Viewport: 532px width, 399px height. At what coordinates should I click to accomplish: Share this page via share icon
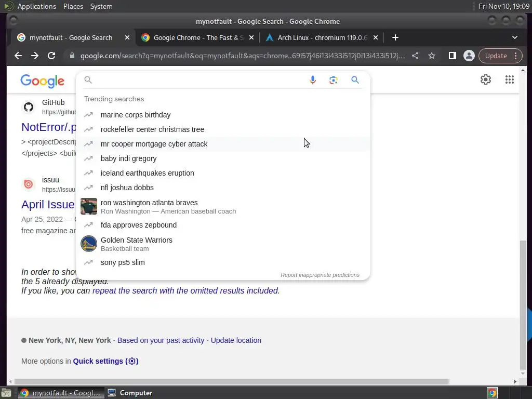pyautogui.click(x=415, y=56)
